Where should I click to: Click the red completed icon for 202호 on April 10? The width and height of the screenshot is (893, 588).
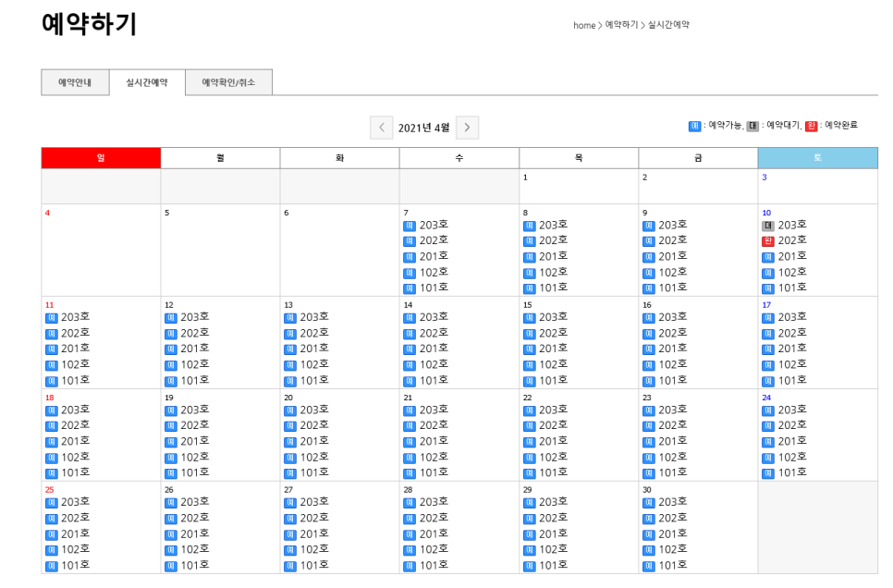point(768,241)
